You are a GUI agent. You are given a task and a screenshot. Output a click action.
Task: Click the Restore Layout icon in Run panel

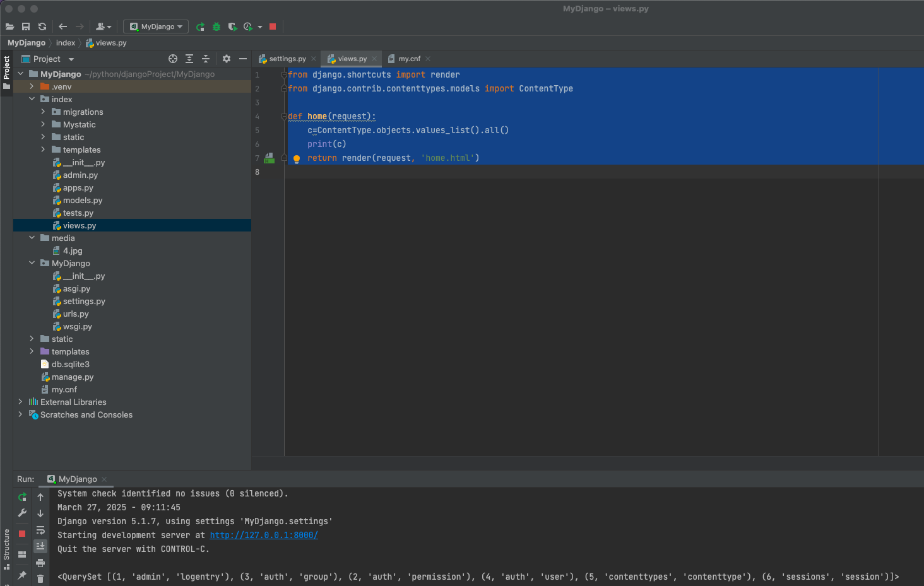pyautogui.click(x=22, y=554)
